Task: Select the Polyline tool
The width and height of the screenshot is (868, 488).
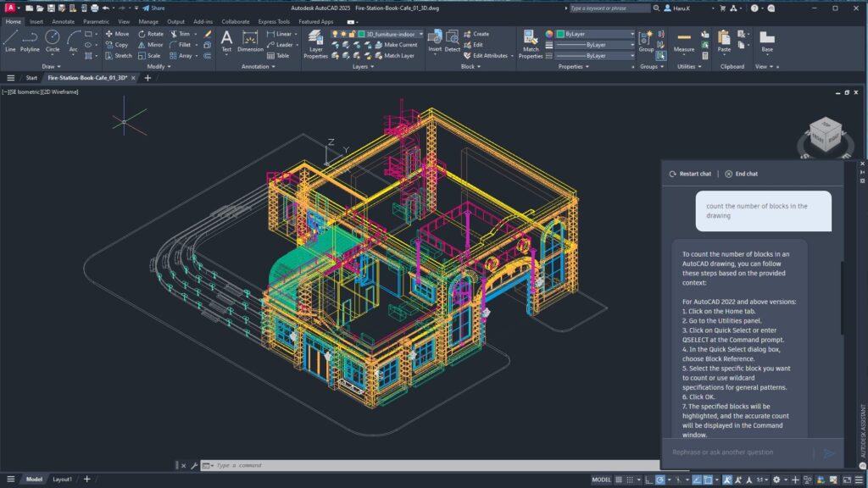Action: click(30, 42)
